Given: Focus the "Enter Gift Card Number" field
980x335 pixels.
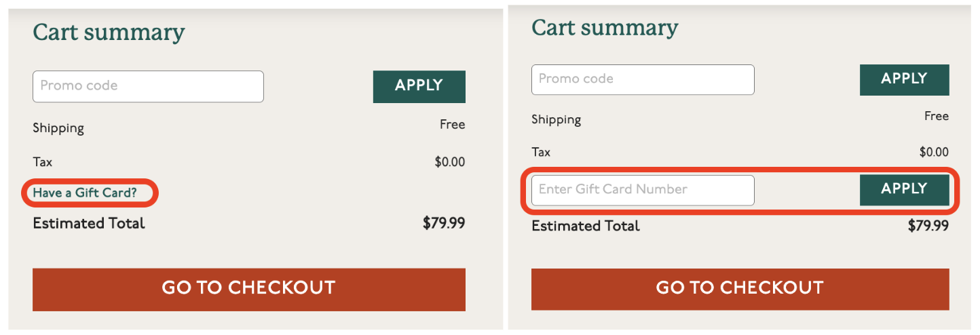Looking at the screenshot, I should (642, 190).
